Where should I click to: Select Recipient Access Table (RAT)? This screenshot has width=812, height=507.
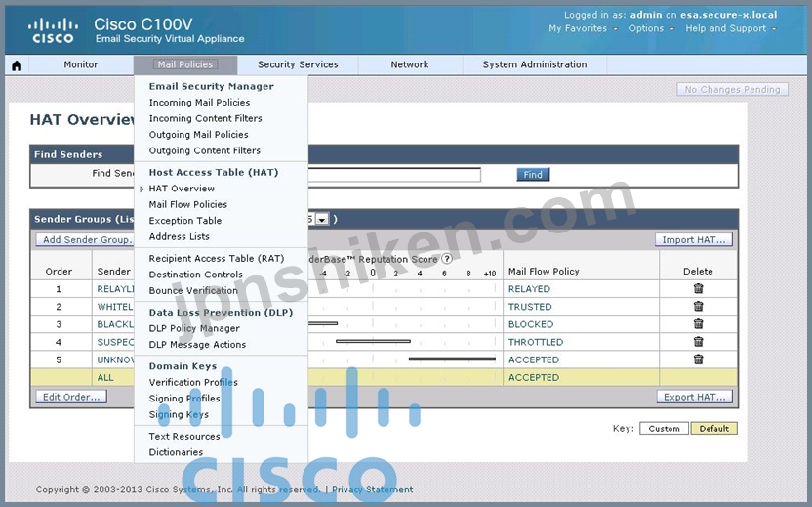(217, 259)
